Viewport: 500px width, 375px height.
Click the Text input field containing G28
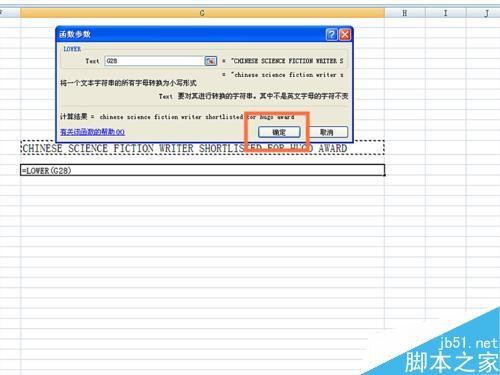(x=154, y=61)
